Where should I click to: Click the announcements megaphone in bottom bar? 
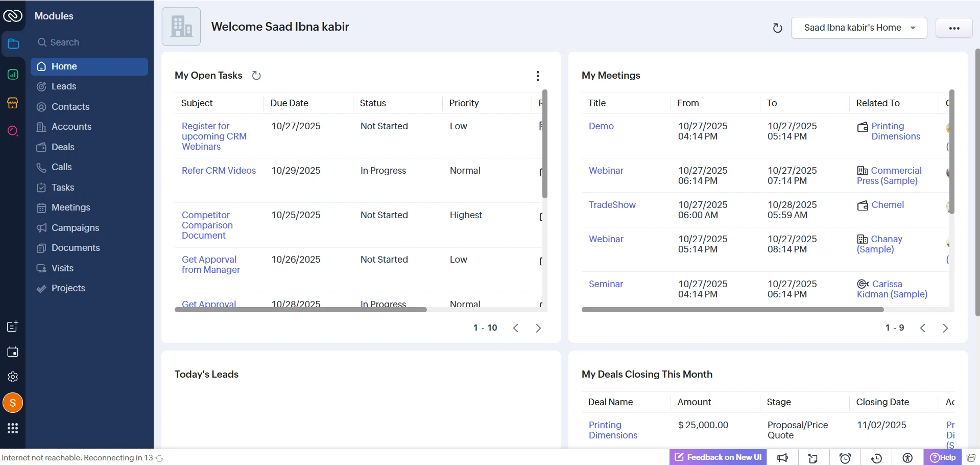coord(783,458)
